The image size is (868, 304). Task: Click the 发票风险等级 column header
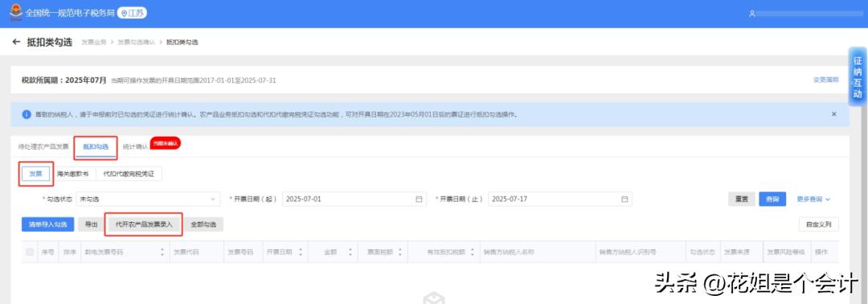click(x=785, y=252)
